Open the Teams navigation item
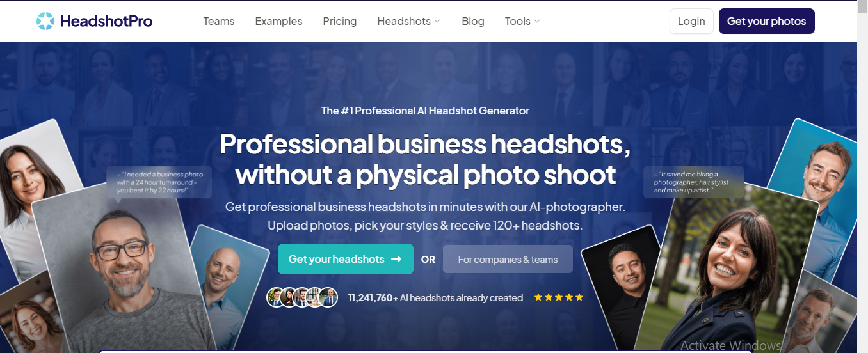Image resolution: width=868 pixels, height=353 pixels. click(219, 21)
